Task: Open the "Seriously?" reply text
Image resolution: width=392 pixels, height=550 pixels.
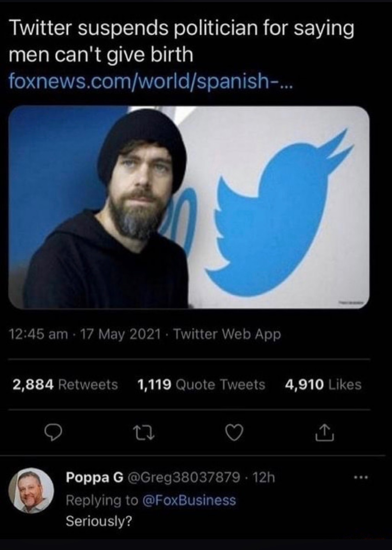Action: click(x=99, y=521)
